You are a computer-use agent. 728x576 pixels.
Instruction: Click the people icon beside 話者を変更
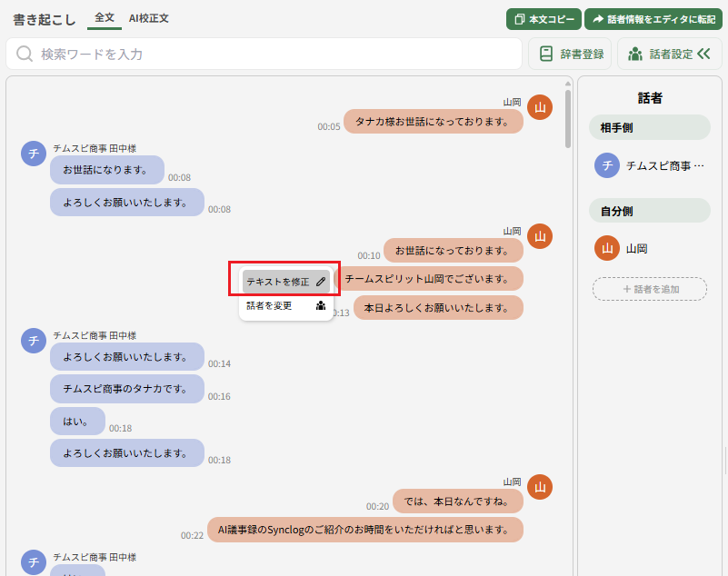click(x=321, y=306)
